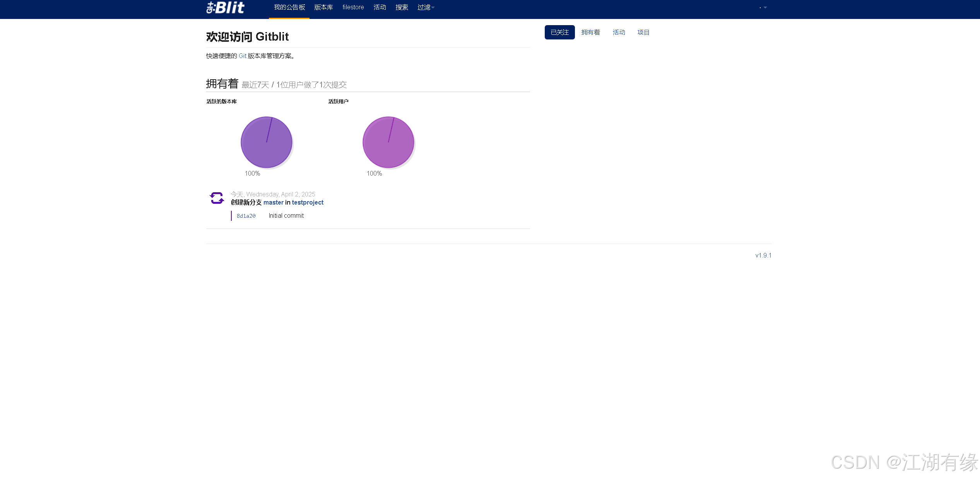Click the active repositories pie chart
The image size is (980, 478).
pos(266,142)
